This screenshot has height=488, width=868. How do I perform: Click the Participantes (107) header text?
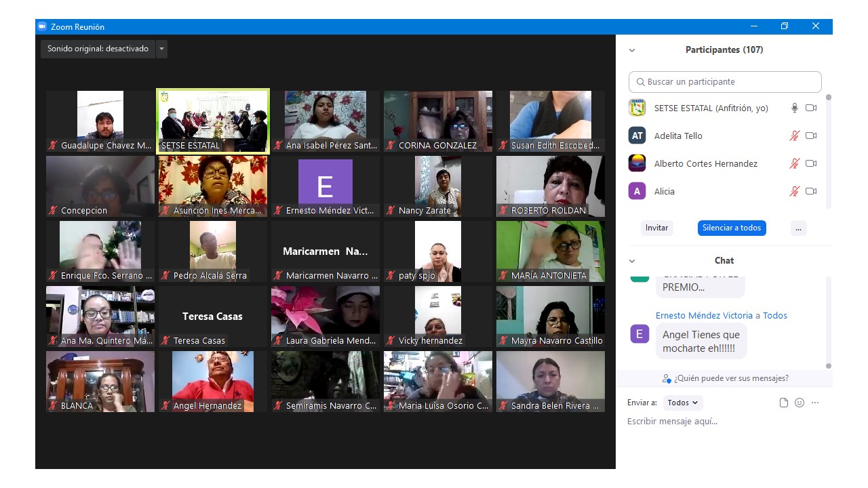click(x=724, y=50)
